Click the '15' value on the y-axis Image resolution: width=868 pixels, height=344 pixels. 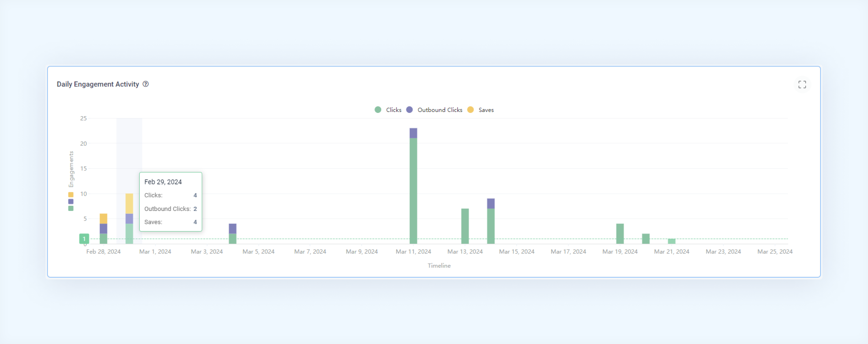[83, 168]
